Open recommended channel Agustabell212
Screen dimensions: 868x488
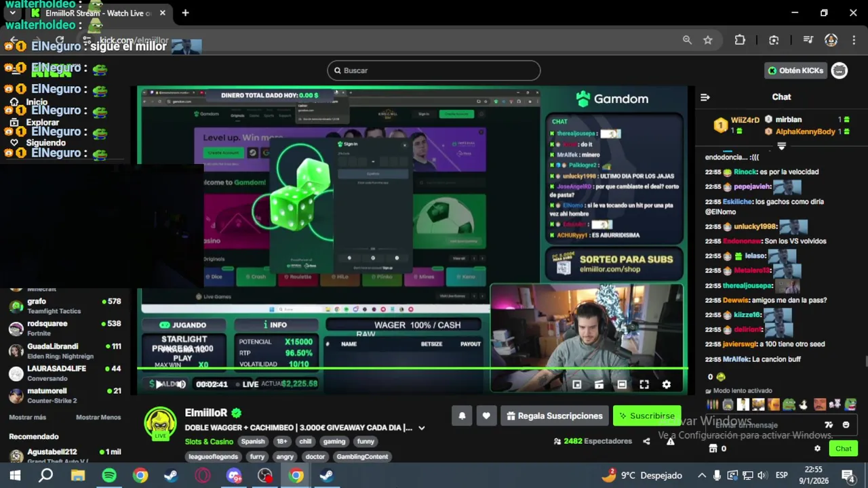[x=64, y=455]
